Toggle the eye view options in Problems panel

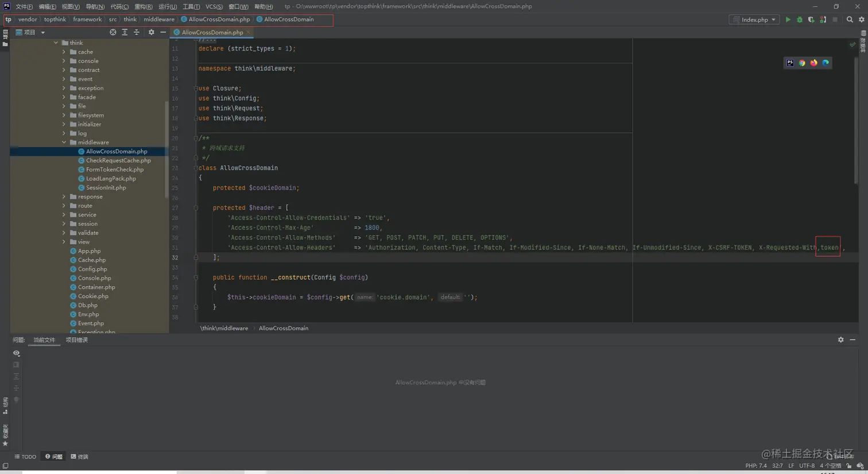pos(16,353)
